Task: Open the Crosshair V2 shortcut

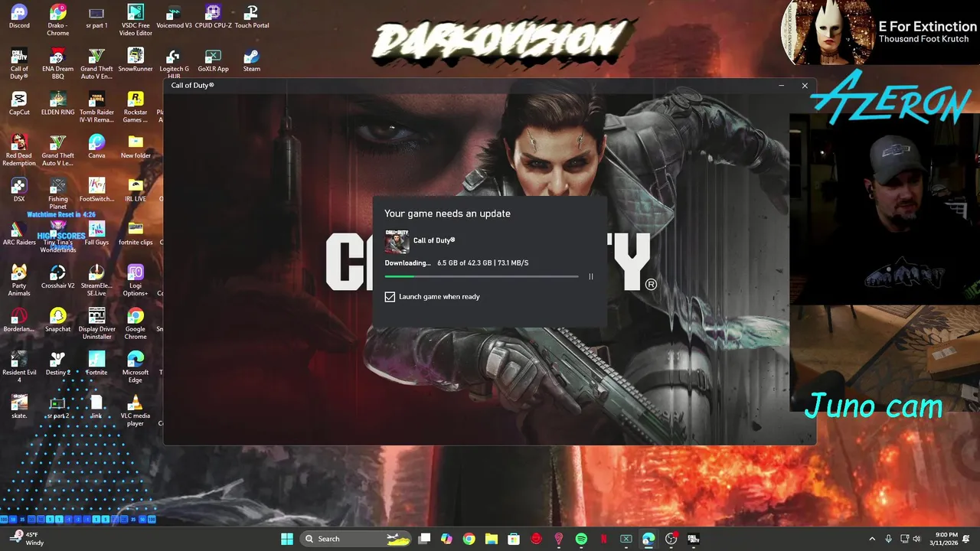Action: click(x=57, y=277)
